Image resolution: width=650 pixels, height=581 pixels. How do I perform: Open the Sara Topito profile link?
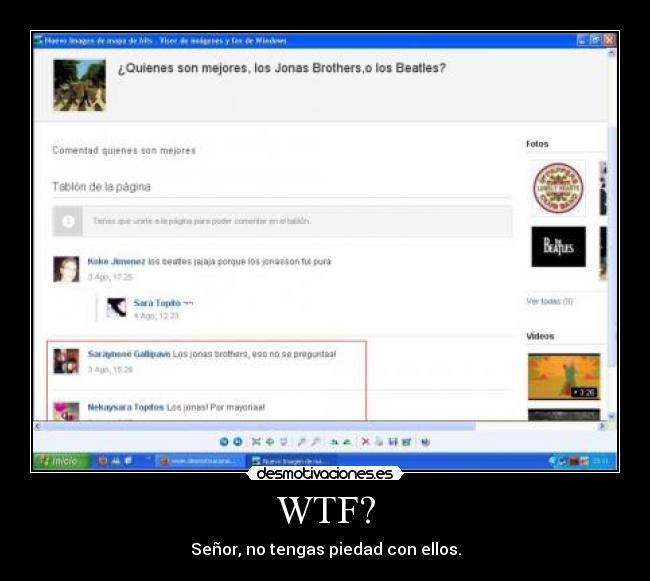point(157,303)
